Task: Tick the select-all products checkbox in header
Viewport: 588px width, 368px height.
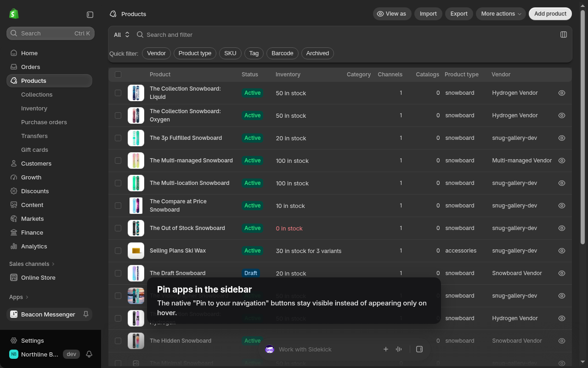Action: point(118,75)
